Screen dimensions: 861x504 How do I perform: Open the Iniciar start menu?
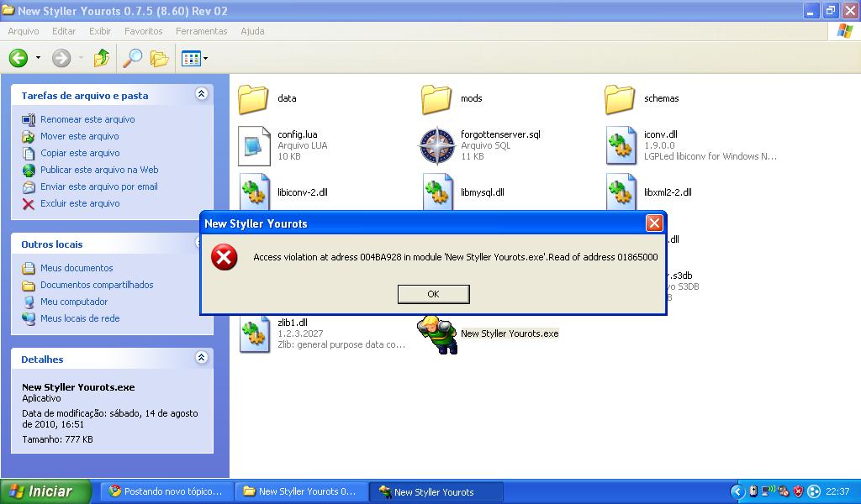45,491
